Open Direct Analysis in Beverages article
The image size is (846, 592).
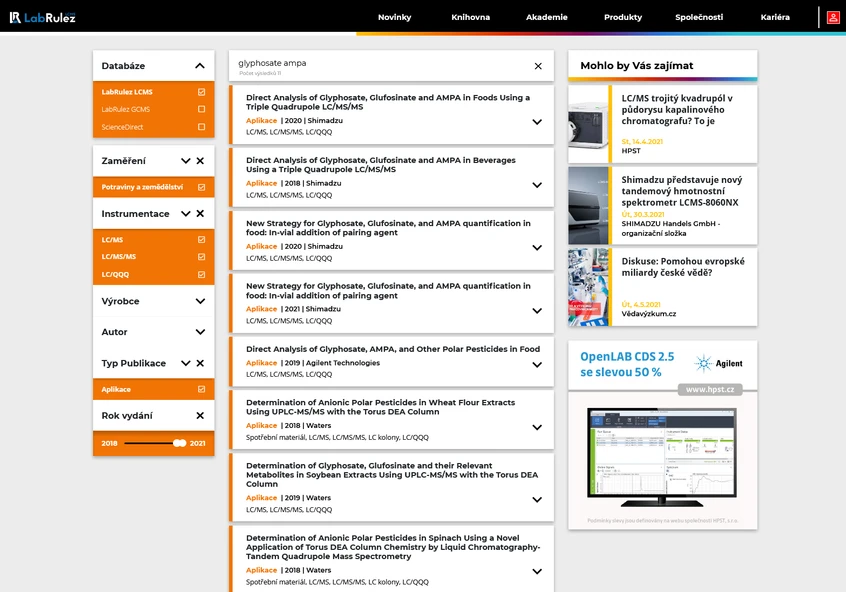click(381, 165)
